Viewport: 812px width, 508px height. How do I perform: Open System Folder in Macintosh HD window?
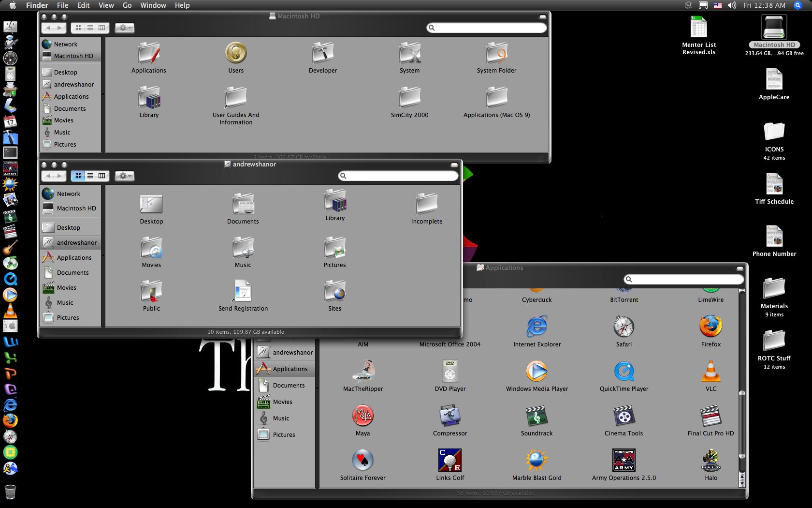pyautogui.click(x=497, y=53)
